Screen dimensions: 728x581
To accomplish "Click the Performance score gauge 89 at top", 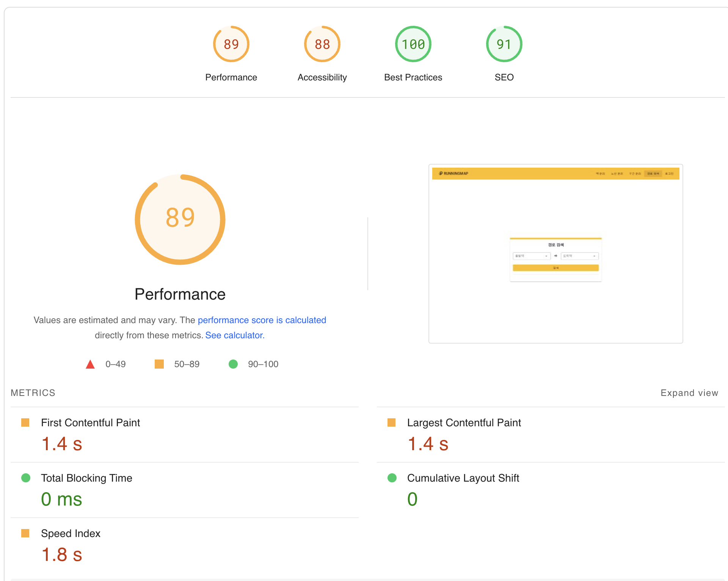I will [231, 44].
